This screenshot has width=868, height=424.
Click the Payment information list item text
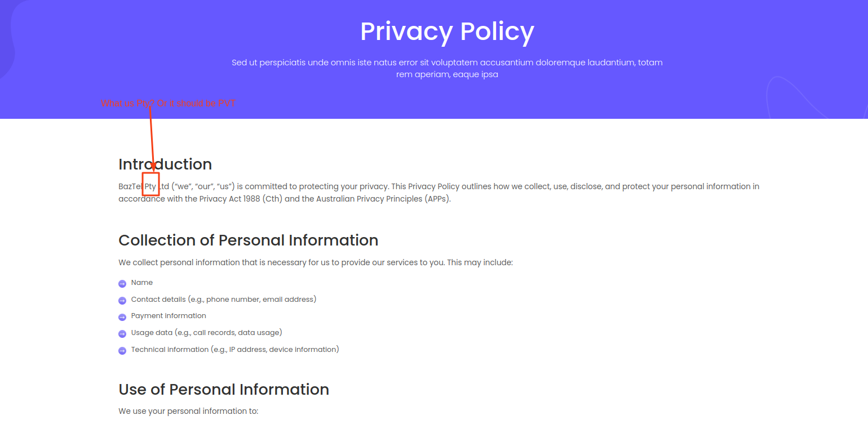(169, 316)
